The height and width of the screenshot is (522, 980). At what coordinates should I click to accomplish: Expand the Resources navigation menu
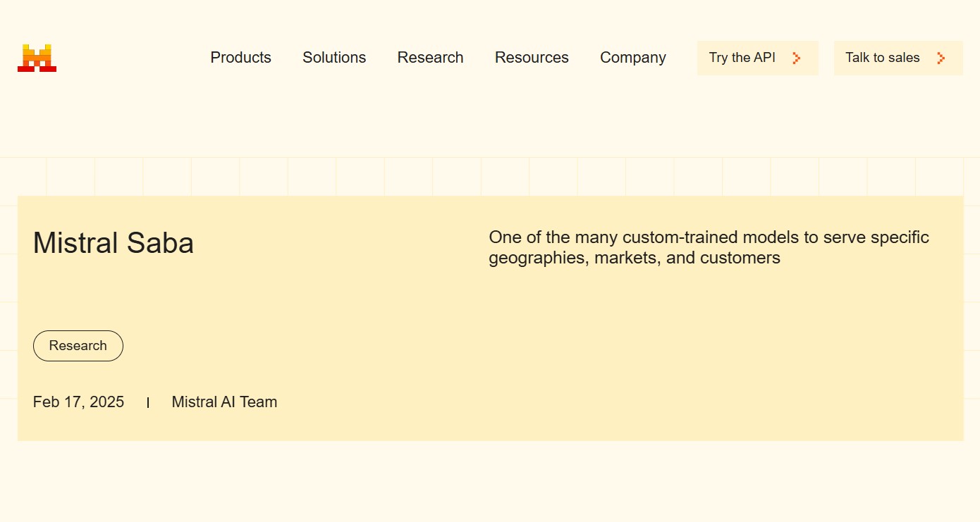tap(532, 58)
